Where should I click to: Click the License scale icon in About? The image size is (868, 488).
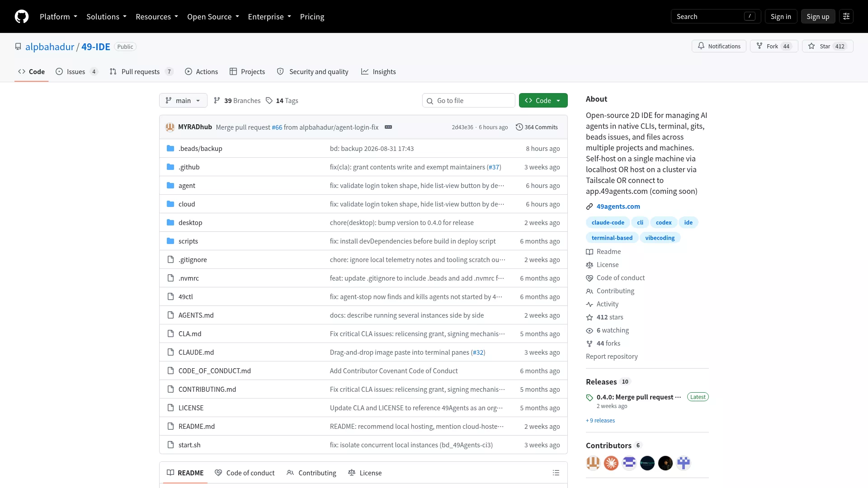[x=590, y=265]
